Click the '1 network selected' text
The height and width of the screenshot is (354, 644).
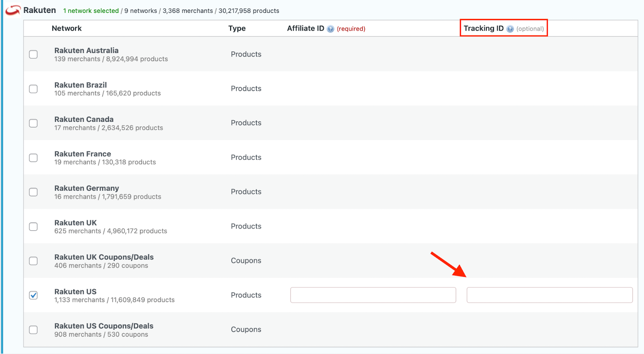(91, 11)
